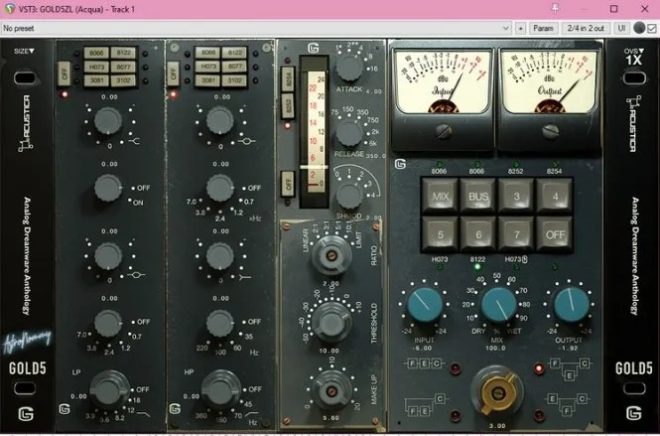The image size is (660, 436).
Task: Click the right Acustica logo
Action: point(633,123)
